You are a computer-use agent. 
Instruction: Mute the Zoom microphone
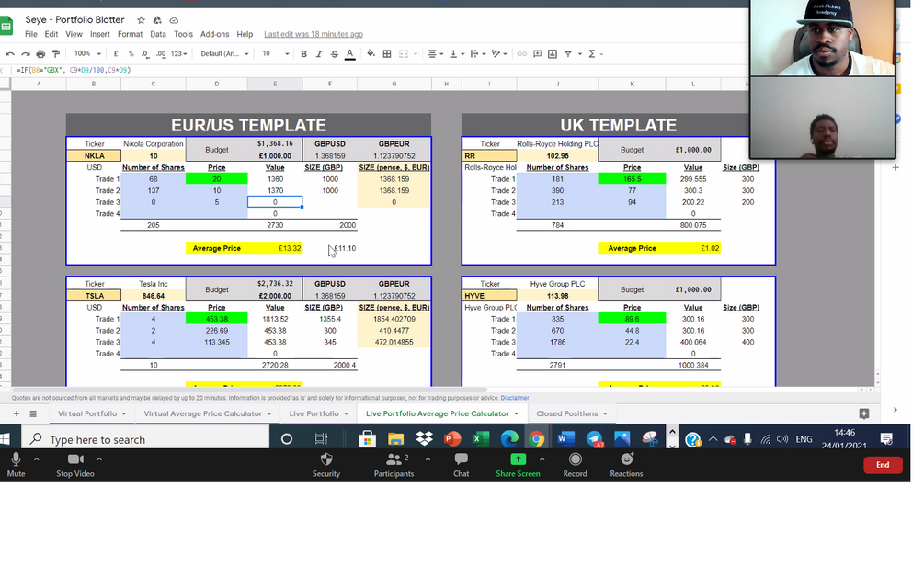point(16,465)
